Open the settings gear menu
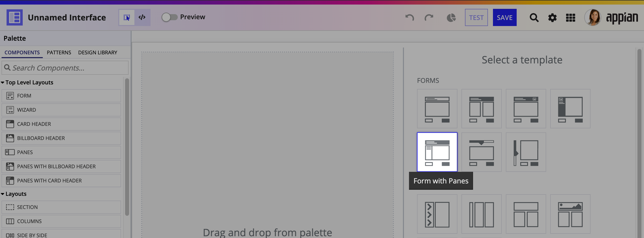 coord(552,18)
